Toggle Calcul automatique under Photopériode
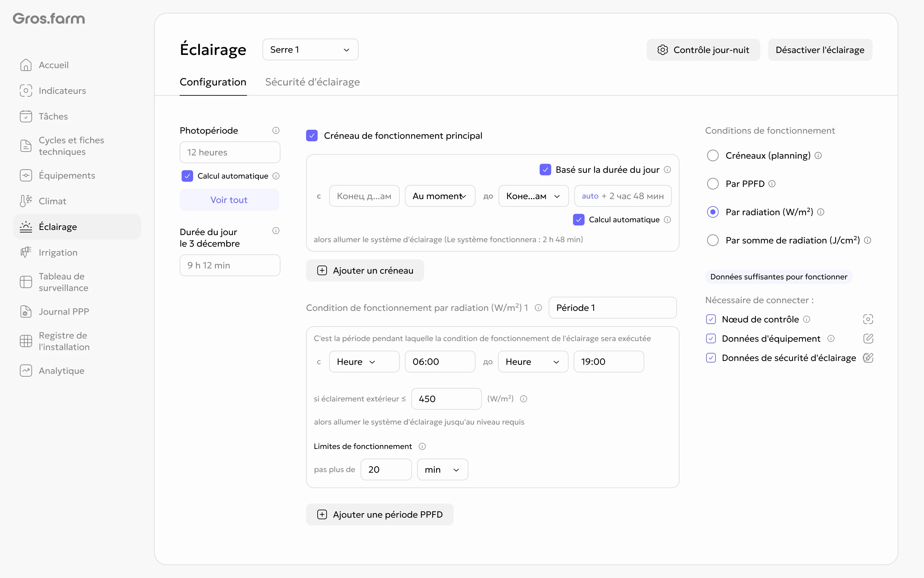Viewport: 924px width, 578px height. coord(187,176)
